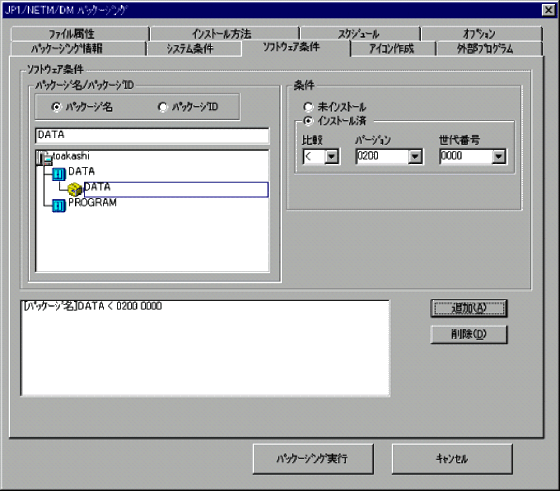
Task: Click the package name input field containing DATA
Action: point(152,136)
